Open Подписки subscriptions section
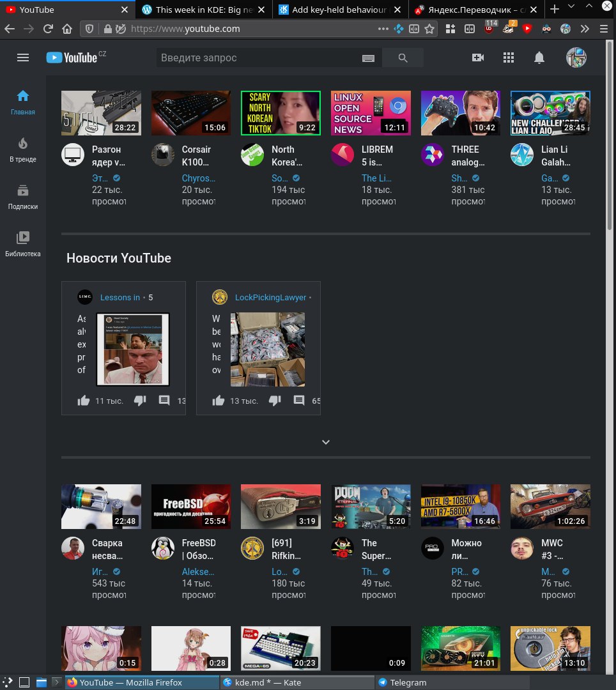The image size is (616, 690). click(23, 197)
